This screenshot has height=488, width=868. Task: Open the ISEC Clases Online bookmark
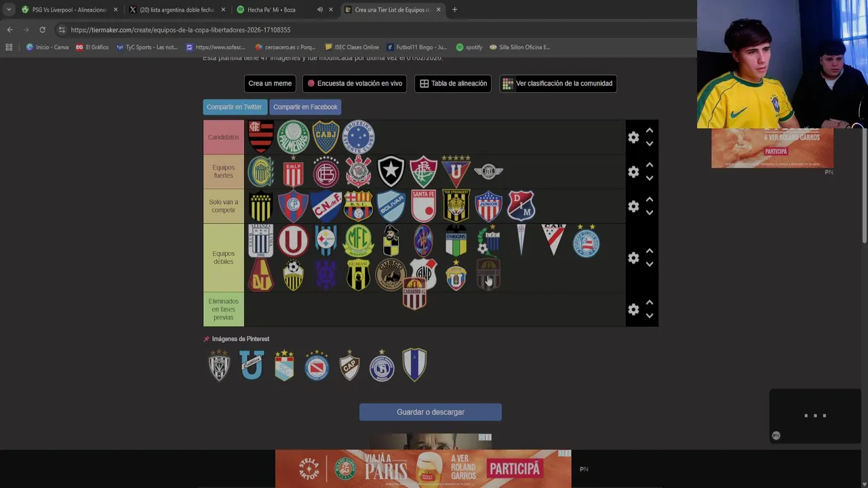(352, 47)
